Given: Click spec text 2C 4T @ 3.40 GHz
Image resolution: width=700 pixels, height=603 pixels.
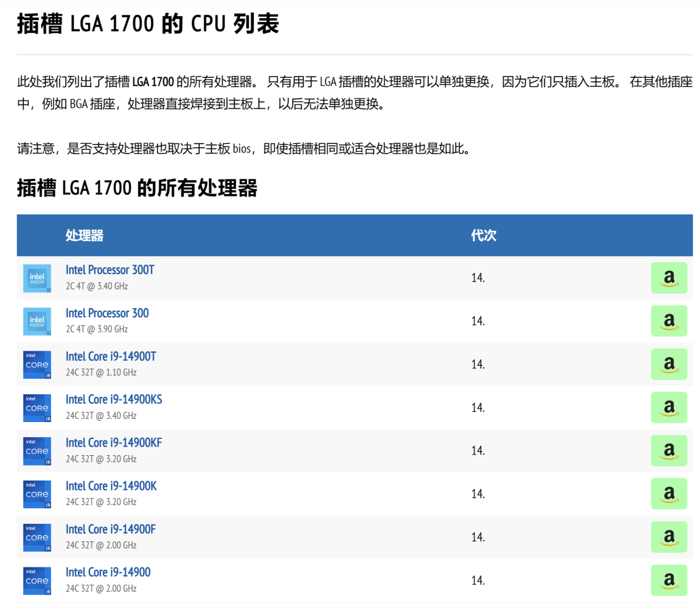Looking at the screenshot, I should 97,287.
